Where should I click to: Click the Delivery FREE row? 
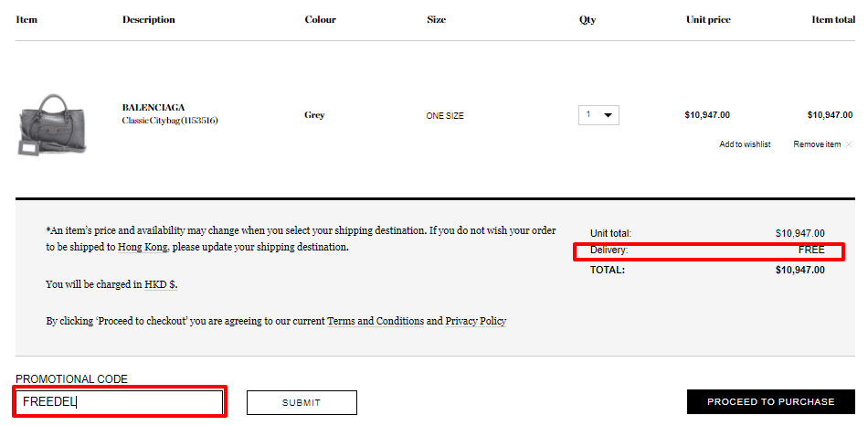(x=707, y=250)
